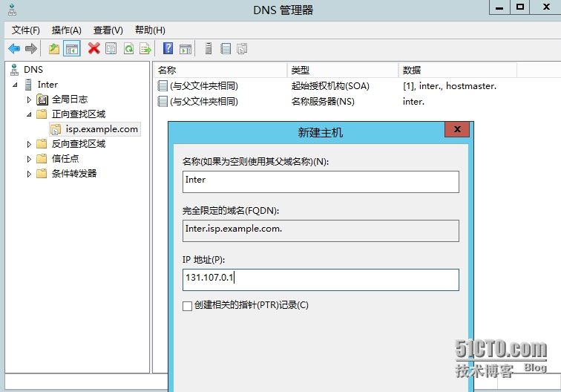Screen dimensions: 561x392
Task: Minimize the DNS 管理器 window
Action: [499, 7]
